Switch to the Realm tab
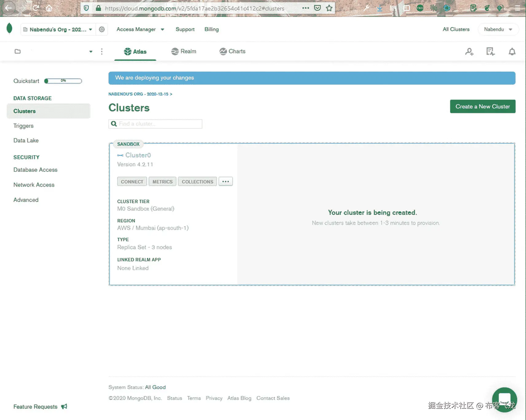The image size is (526, 420). (184, 51)
